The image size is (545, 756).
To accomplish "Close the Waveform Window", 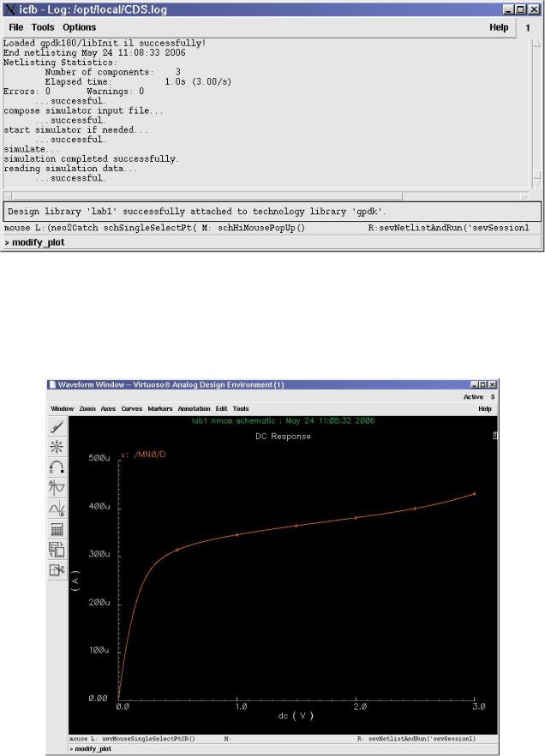I will click(491, 384).
